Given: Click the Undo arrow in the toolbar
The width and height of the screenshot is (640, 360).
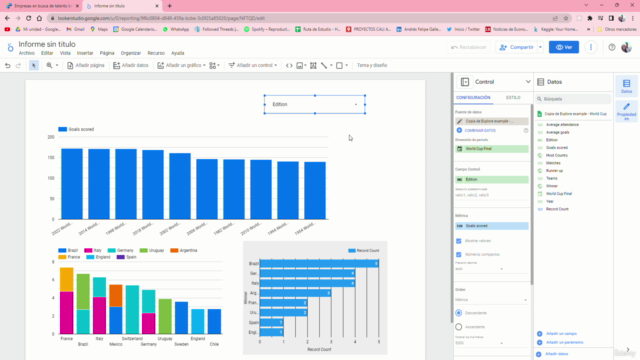Looking at the screenshot, I should tap(7, 65).
